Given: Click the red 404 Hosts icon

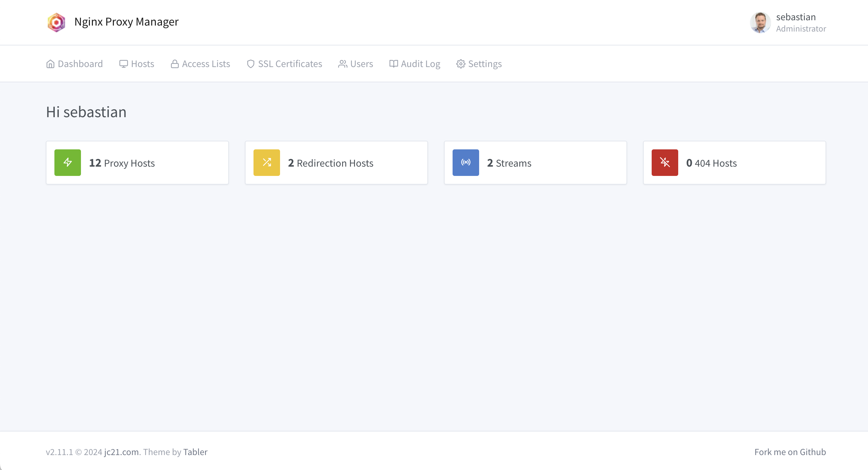Looking at the screenshot, I should click(665, 163).
